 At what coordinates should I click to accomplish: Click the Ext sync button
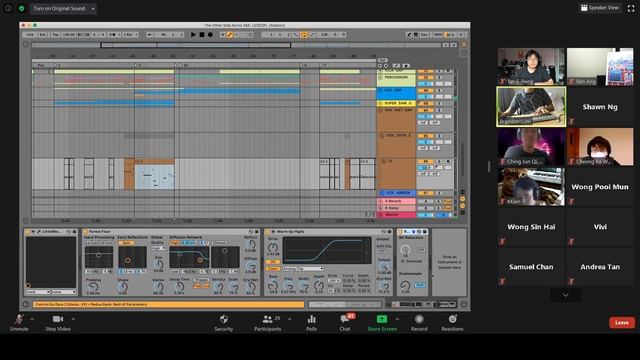[42, 35]
